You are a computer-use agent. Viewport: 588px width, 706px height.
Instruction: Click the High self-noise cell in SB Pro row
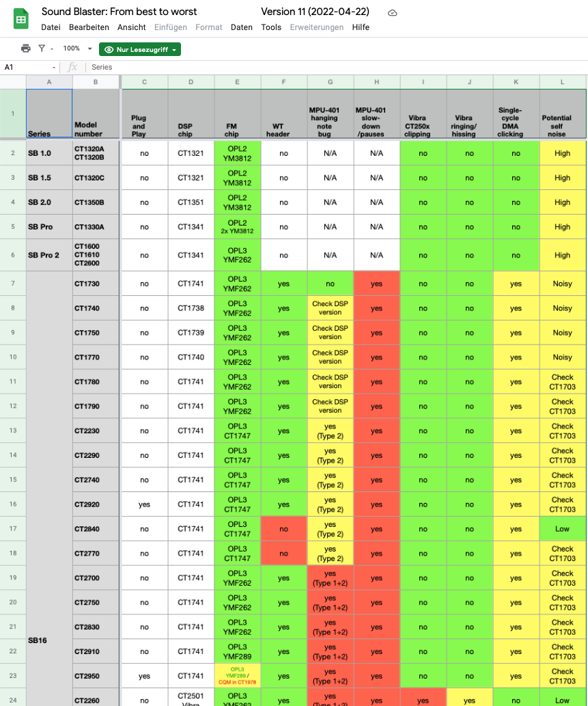click(x=562, y=226)
